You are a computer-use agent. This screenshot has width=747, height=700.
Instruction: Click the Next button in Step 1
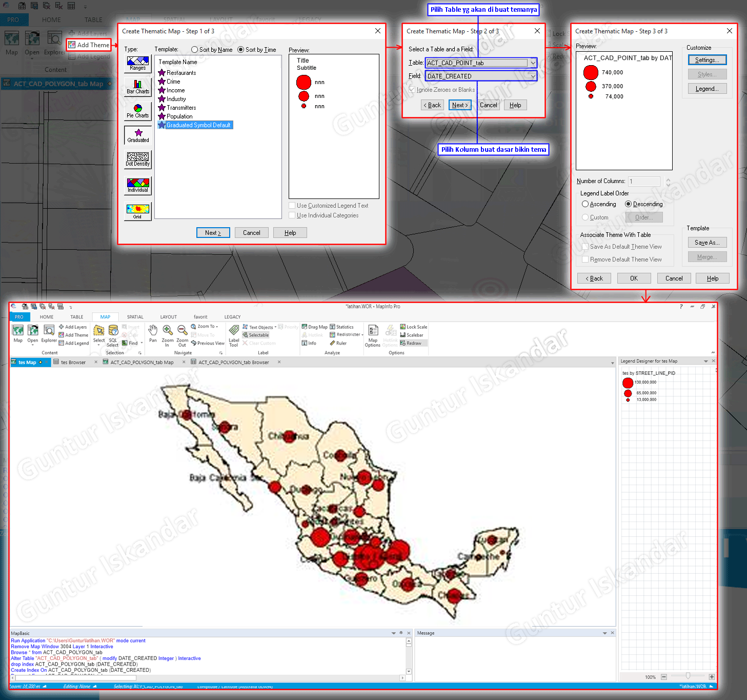click(x=213, y=232)
